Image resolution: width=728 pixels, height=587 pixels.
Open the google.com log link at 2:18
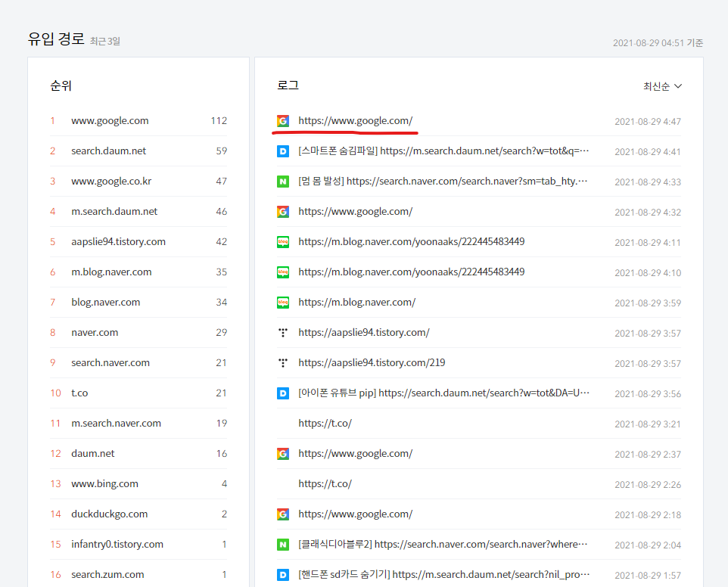pos(355,514)
